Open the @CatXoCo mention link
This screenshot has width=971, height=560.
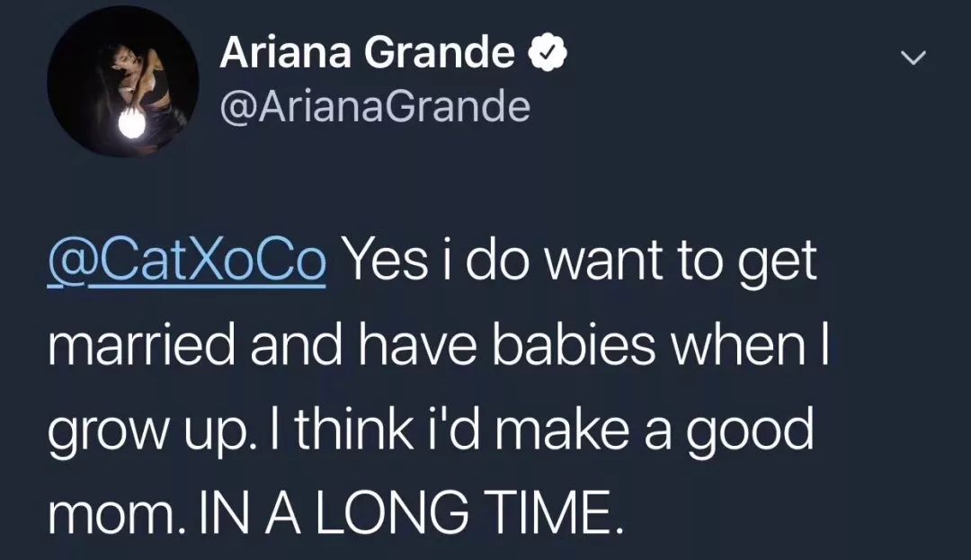tap(185, 262)
